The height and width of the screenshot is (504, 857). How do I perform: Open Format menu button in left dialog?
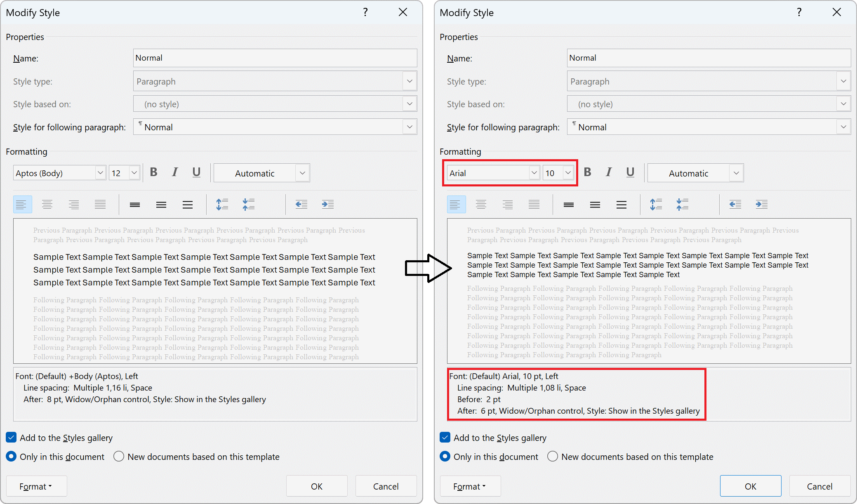pyautogui.click(x=36, y=486)
